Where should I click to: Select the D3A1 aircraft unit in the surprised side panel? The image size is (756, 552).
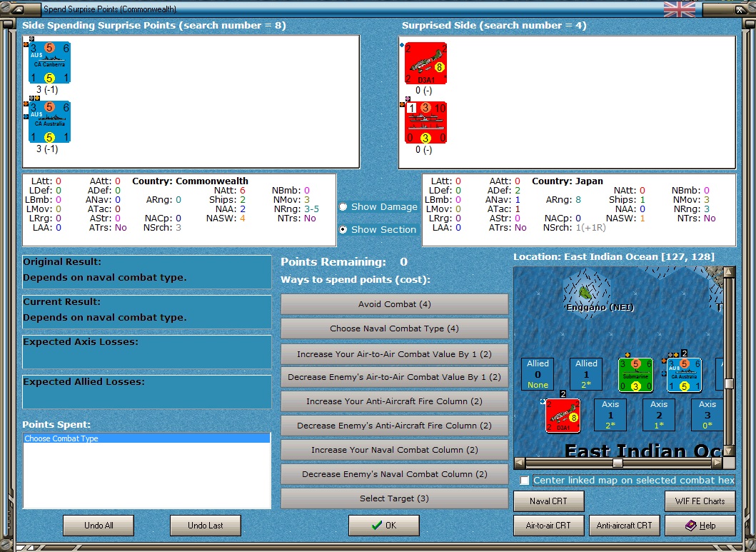click(x=425, y=63)
